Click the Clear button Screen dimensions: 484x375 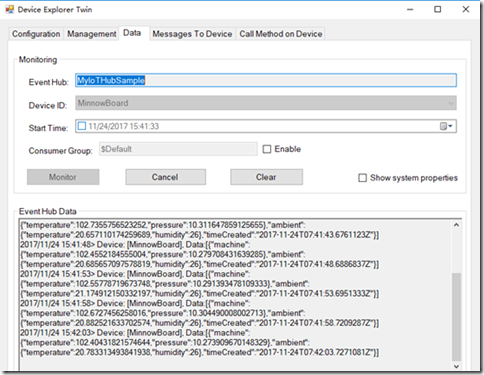pos(266,177)
